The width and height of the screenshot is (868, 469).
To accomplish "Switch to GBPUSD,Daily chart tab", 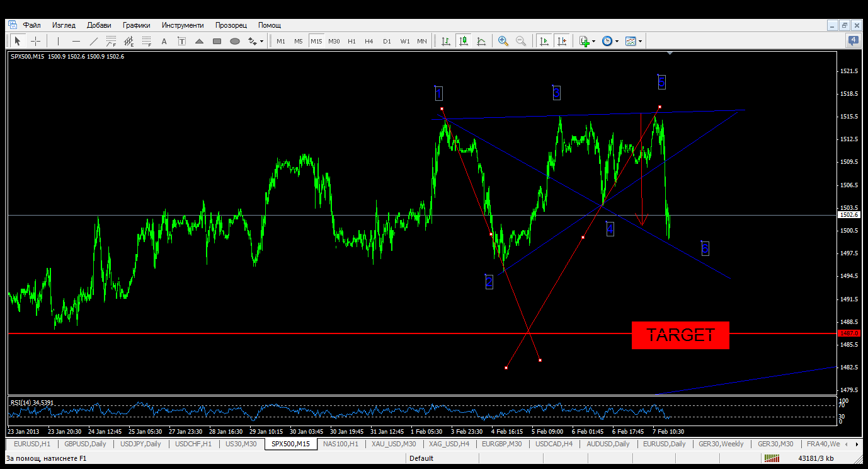I will pos(85,444).
